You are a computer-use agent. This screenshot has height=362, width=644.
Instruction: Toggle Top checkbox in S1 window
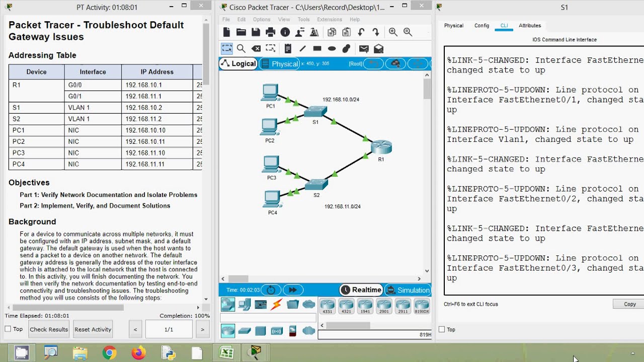tap(442, 329)
